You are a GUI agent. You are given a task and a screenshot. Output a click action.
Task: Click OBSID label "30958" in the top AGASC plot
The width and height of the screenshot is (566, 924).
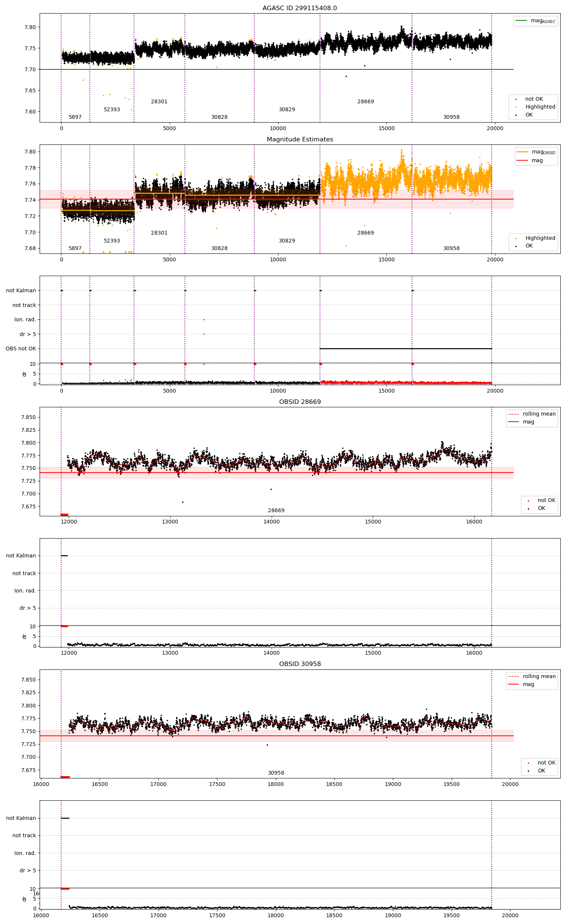pos(451,117)
